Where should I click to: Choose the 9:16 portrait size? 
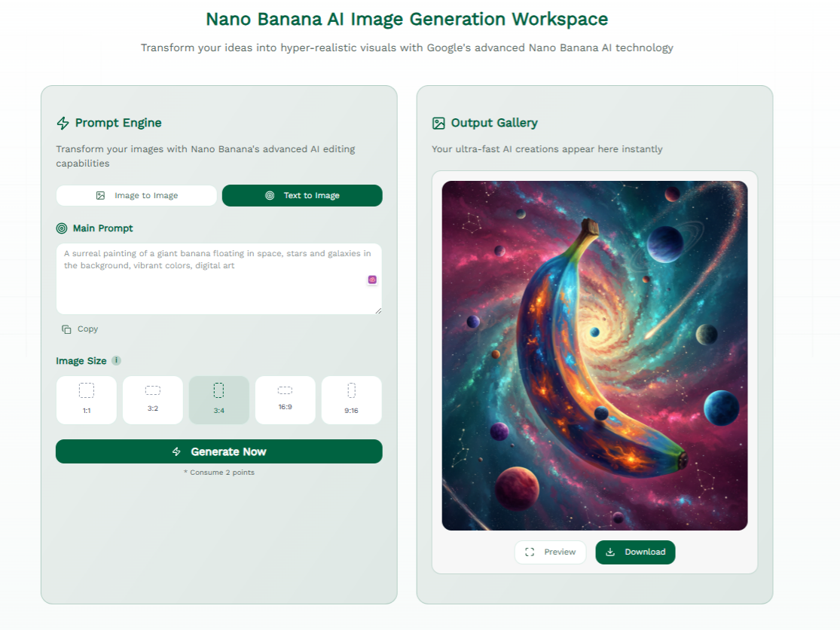point(351,399)
